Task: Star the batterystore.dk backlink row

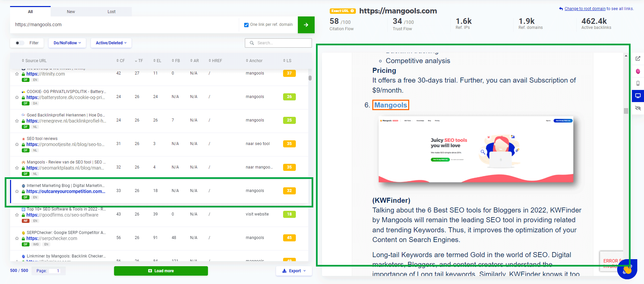Action: (x=17, y=97)
